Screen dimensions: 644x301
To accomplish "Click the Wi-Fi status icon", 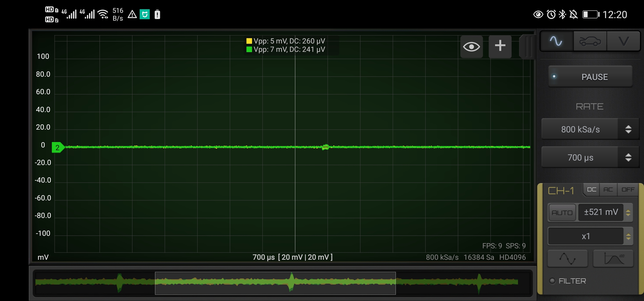I will pos(103,14).
